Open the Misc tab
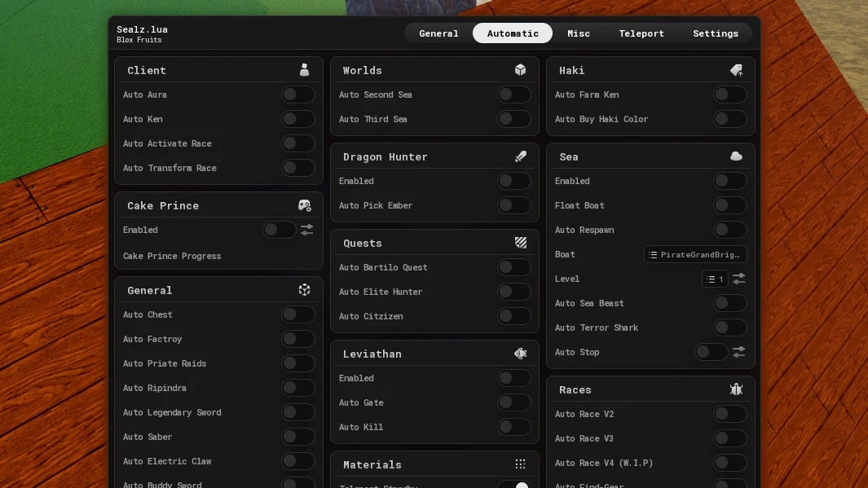Screen dimensions: 868x488 [x=579, y=33]
